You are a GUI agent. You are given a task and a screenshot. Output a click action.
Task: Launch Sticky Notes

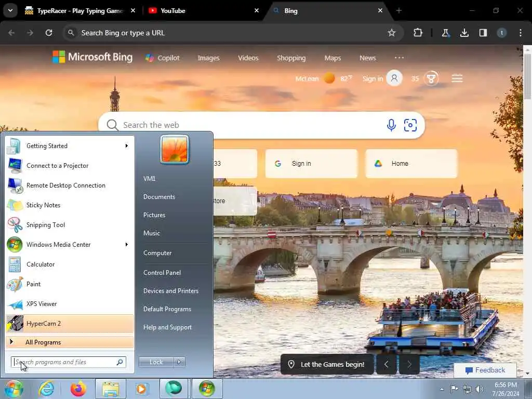tap(70, 205)
